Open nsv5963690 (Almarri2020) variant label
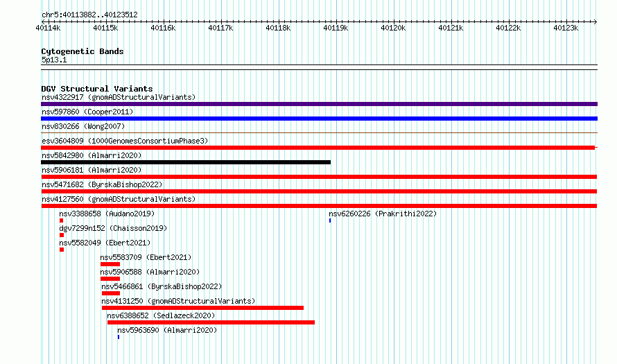The height and width of the screenshot is (364, 617). [167, 330]
